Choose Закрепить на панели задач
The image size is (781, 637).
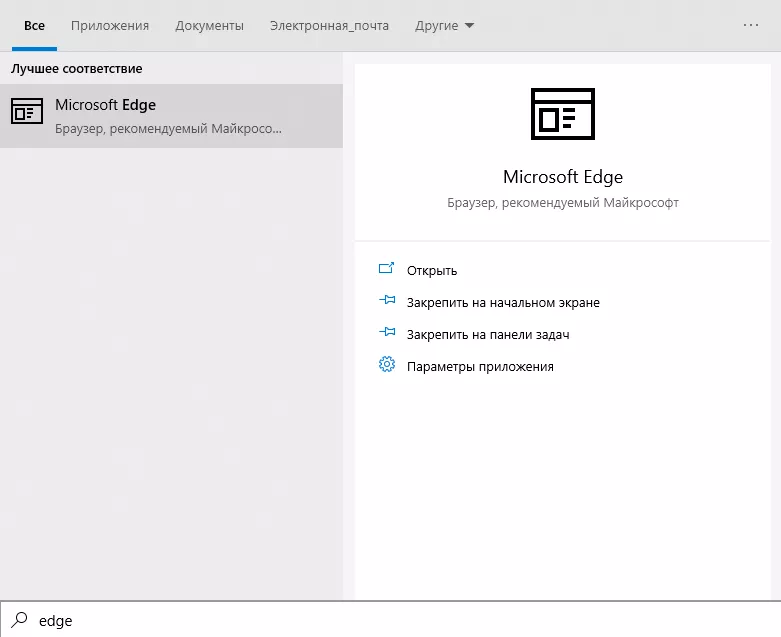488,334
